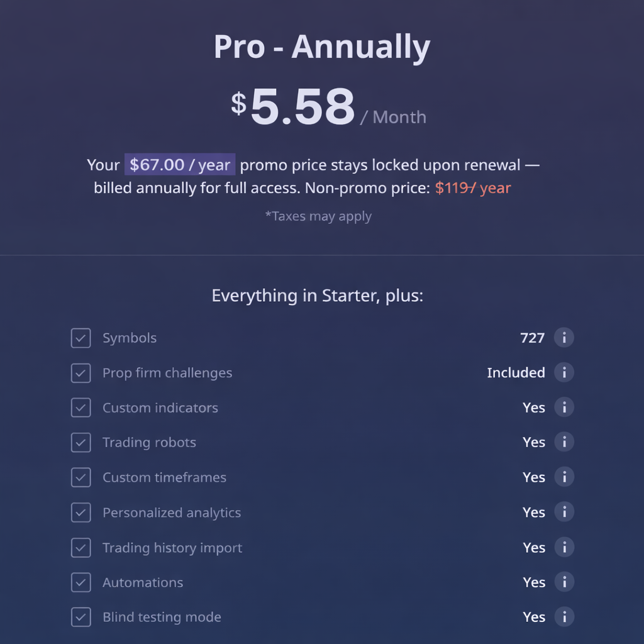Click the crossed-out $119 non-promo price
The width and height of the screenshot is (644, 644).
pyautogui.click(x=472, y=187)
